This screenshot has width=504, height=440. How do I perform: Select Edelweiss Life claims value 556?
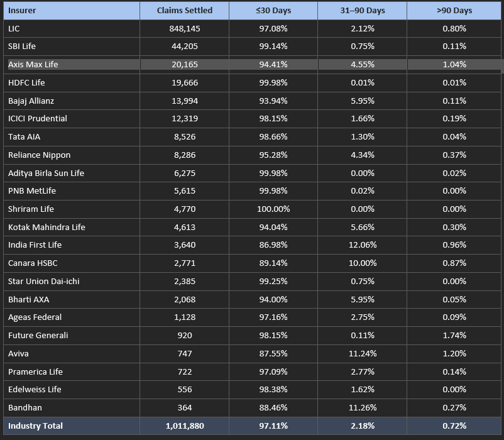[185, 390]
